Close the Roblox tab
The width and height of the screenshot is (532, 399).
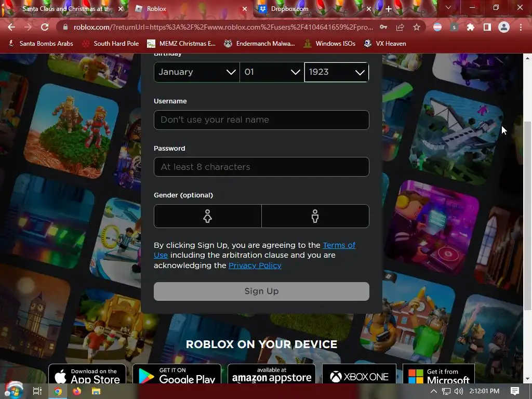245,9
